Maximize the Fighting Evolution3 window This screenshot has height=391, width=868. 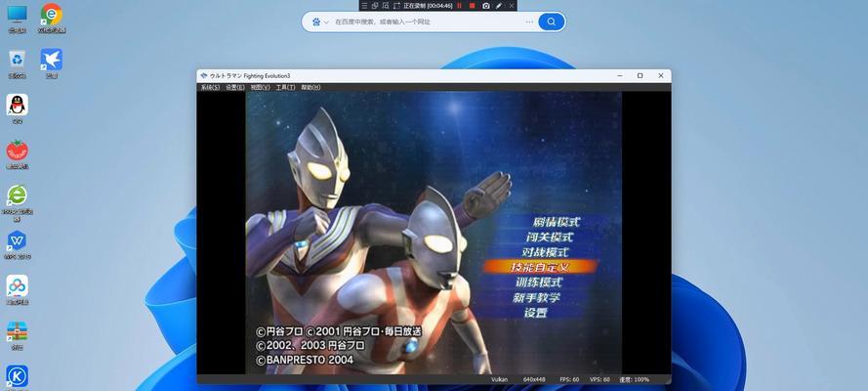(x=640, y=76)
